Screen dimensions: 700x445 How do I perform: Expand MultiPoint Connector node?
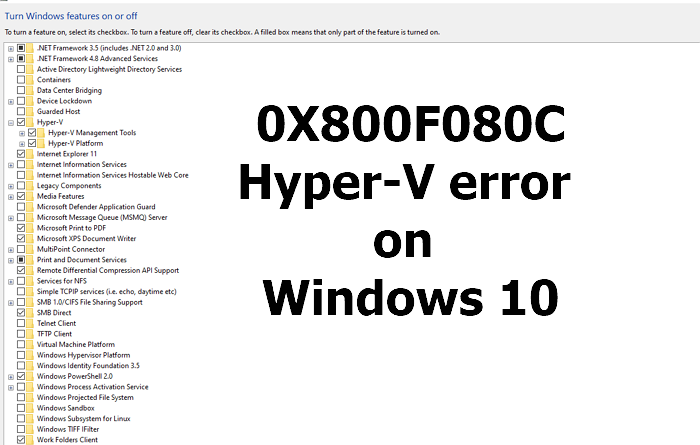(11, 250)
